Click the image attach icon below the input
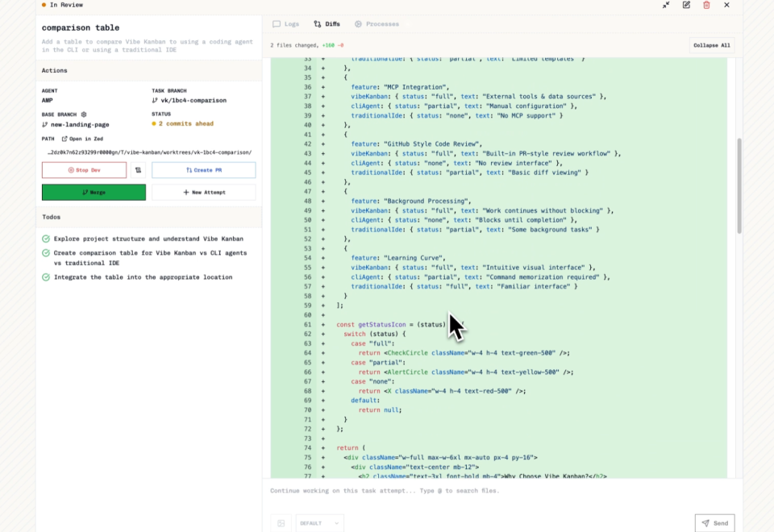Image resolution: width=774 pixels, height=532 pixels. tap(281, 523)
